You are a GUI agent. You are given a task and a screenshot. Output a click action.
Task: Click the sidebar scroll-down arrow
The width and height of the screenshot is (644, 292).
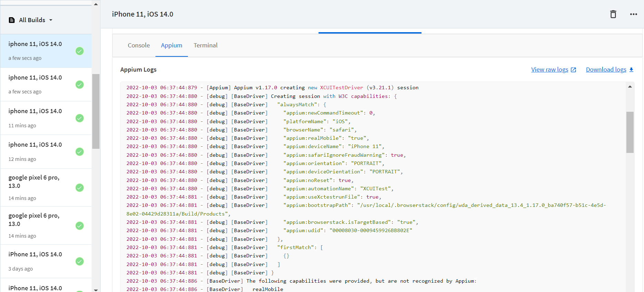point(96,290)
